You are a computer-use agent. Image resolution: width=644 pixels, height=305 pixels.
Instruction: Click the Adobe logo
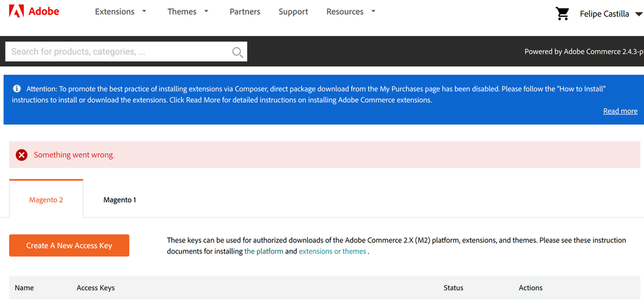click(x=34, y=12)
